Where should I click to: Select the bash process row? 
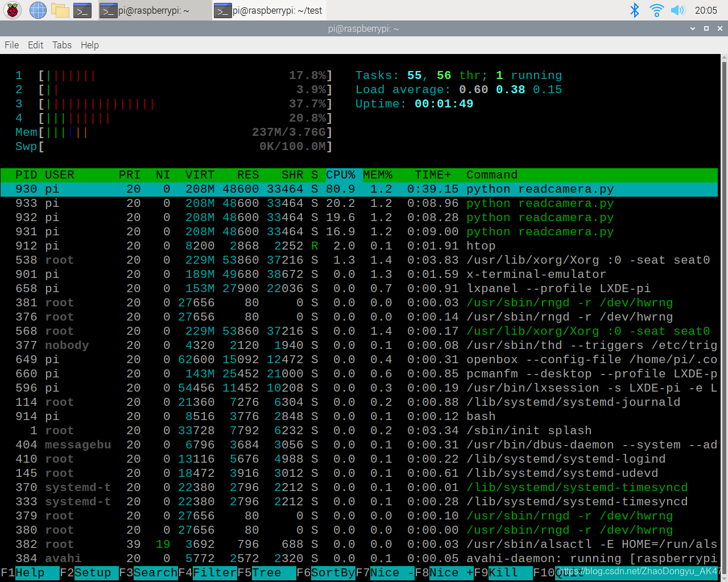[359, 417]
